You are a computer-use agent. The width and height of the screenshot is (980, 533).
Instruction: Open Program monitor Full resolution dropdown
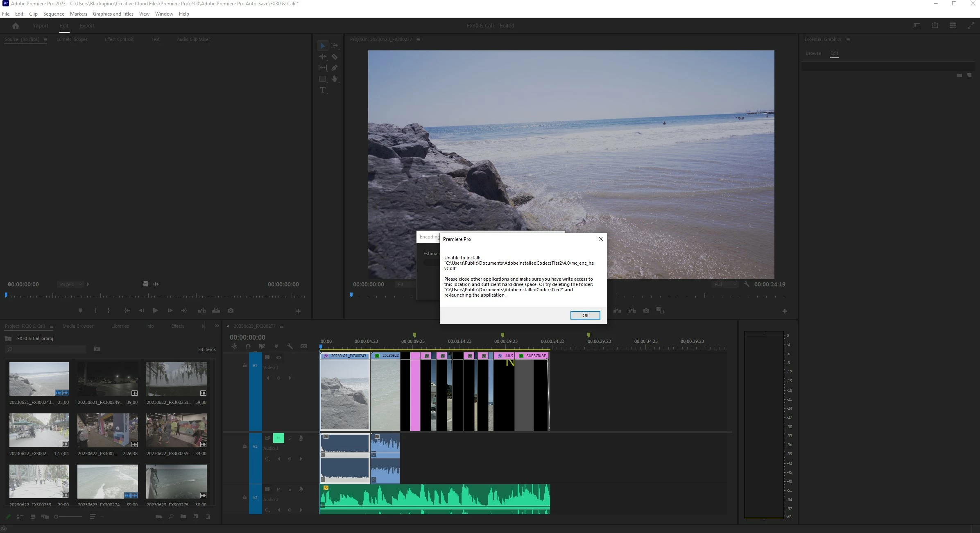pyautogui.click(x=725, y=284)
